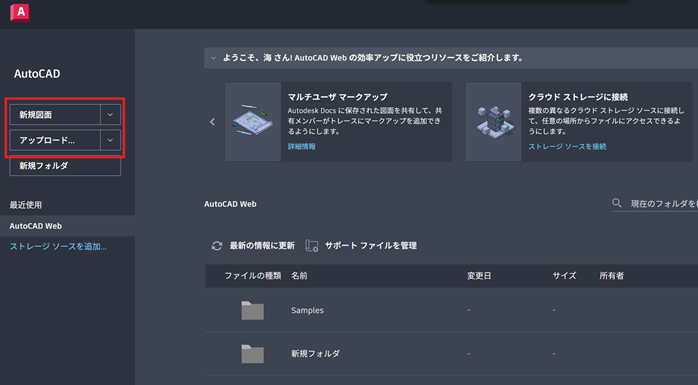Create a folder with 新規フォルダ button
Screen dimensions: 698x385
click(x=65, y=166)
